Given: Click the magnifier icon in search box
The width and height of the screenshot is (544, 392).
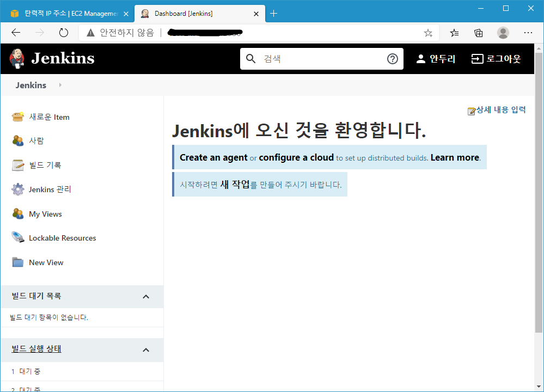Looking at the screenshot, I should (251, 59).
